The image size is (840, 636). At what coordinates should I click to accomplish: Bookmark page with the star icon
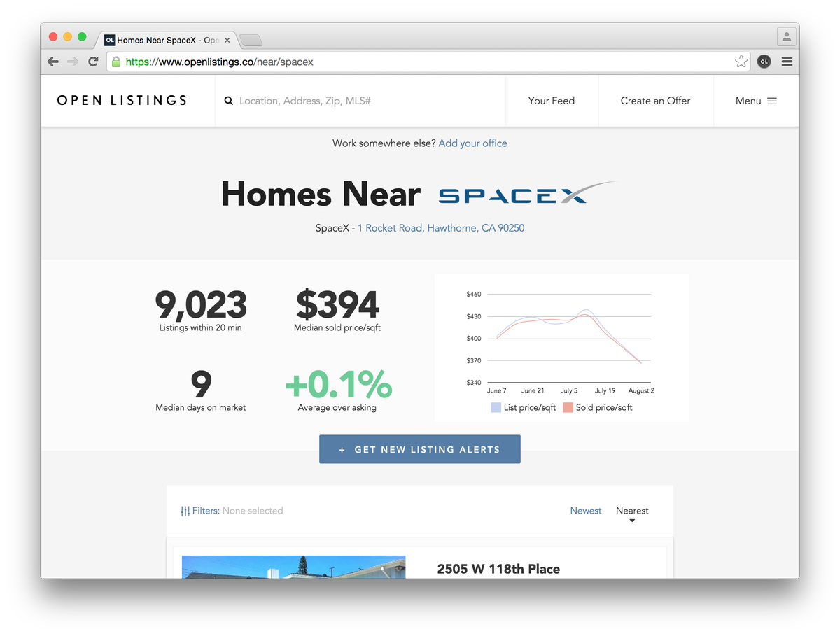(x=741, y=62)
